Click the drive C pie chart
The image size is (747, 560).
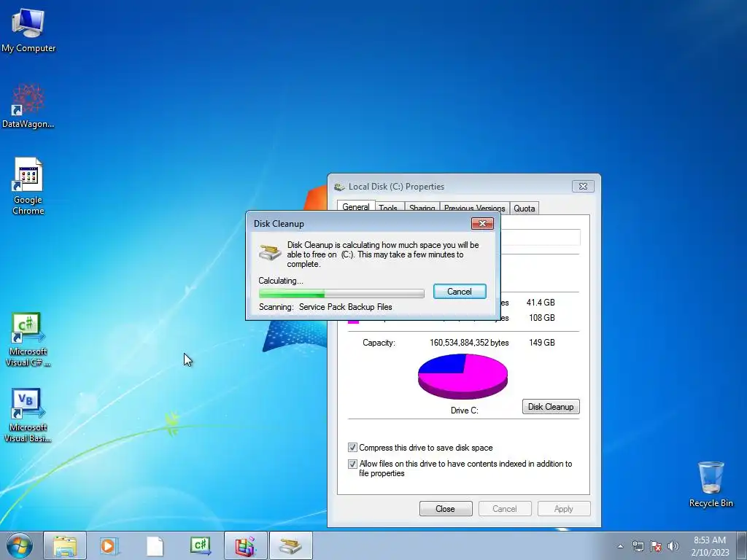tap(462, 376)
